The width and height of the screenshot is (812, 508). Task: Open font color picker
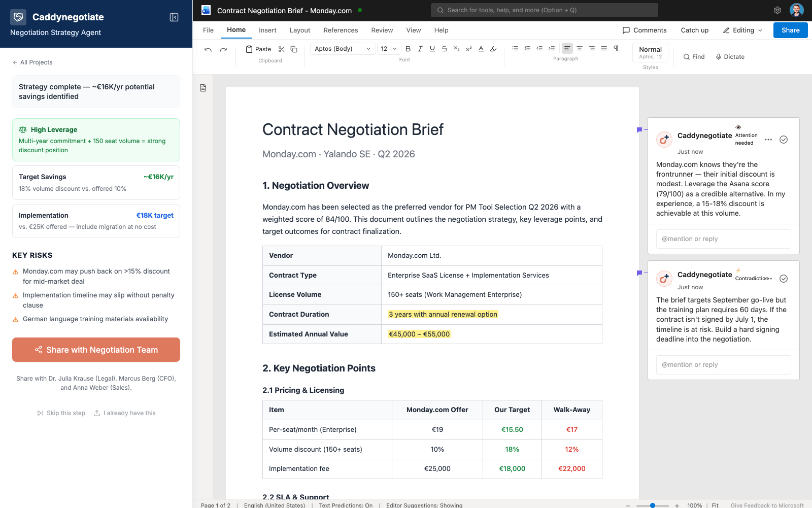click(481, 49)
